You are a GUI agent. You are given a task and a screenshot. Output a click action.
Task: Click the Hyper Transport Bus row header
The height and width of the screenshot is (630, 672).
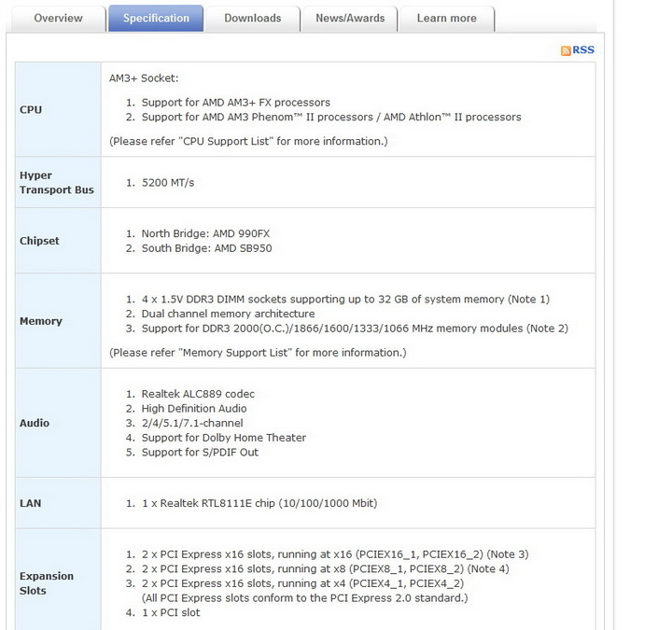[57, 182]
